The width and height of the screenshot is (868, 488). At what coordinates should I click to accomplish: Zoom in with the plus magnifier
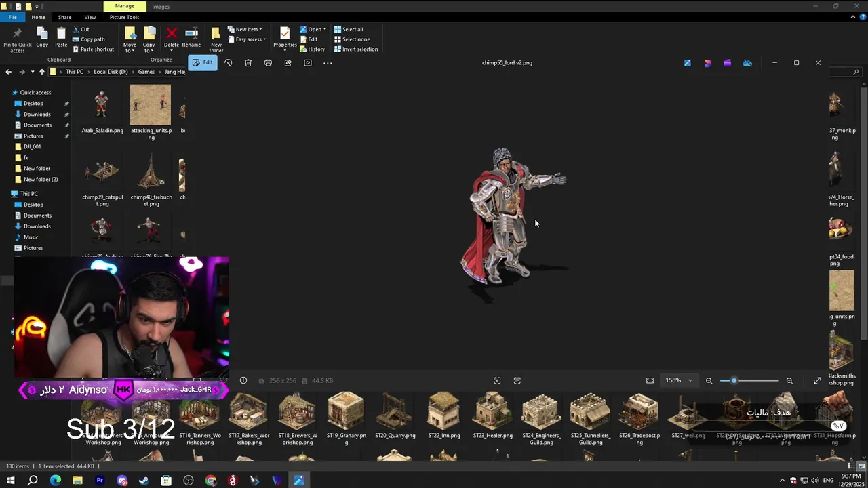(x=789, y=380)
